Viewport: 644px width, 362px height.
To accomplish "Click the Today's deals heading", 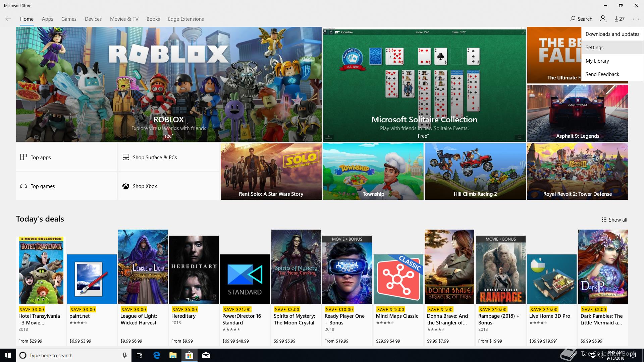I will click(40, 219).
